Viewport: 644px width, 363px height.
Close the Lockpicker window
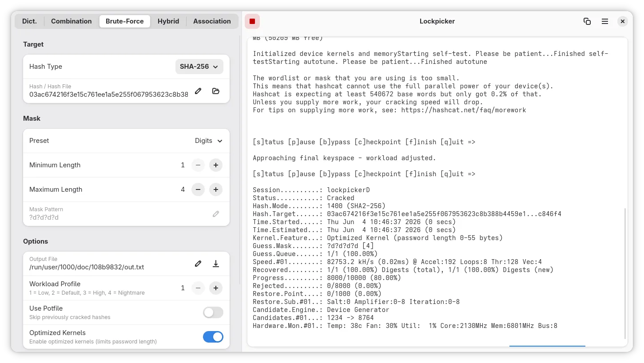[623, 21]
